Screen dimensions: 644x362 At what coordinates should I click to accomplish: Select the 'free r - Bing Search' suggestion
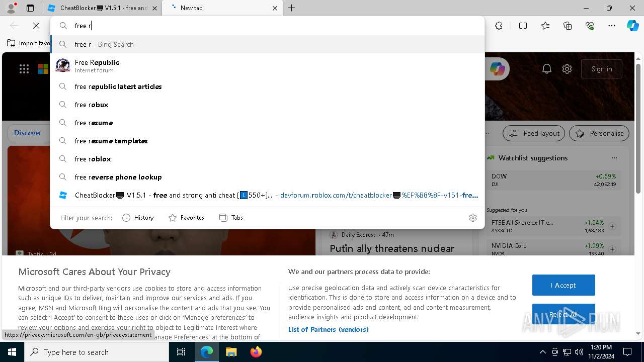[x=267, y=44]
